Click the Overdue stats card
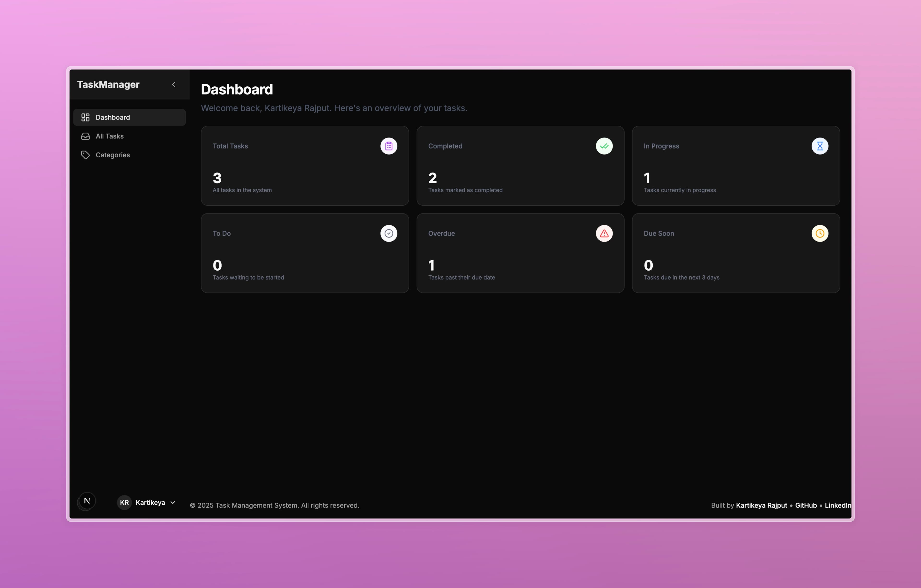The height and width of the screenshot is (588, 921). (520, 253)
